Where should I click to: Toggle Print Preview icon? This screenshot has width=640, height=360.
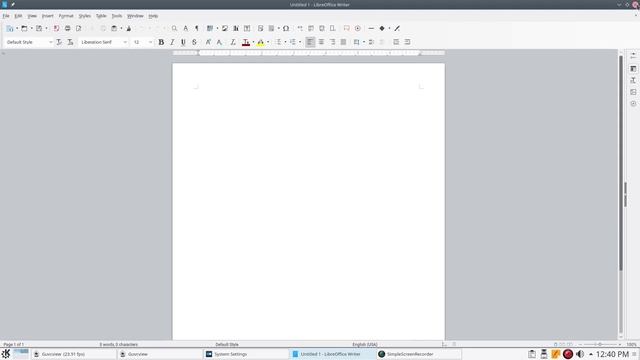(78, 29)
